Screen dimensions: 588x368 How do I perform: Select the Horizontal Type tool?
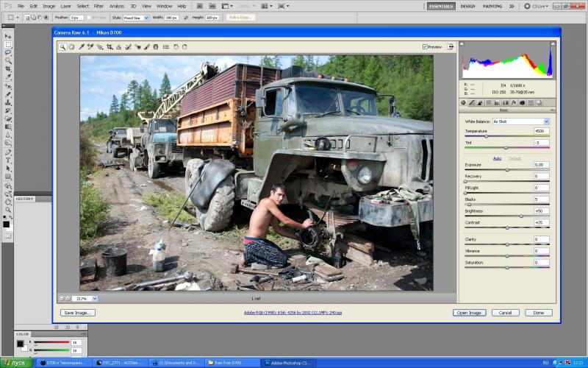pyautogui.click(x=8, y=160)
